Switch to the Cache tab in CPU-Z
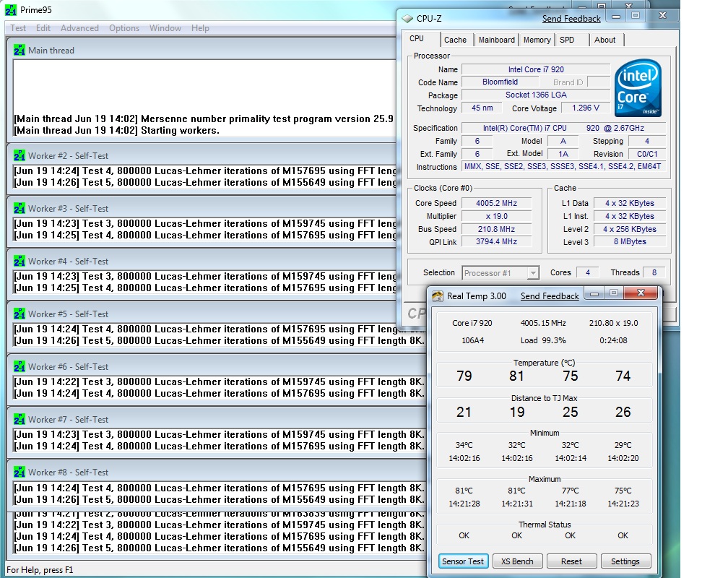Viewport: 728px width, 578px height. coord(455,40)
